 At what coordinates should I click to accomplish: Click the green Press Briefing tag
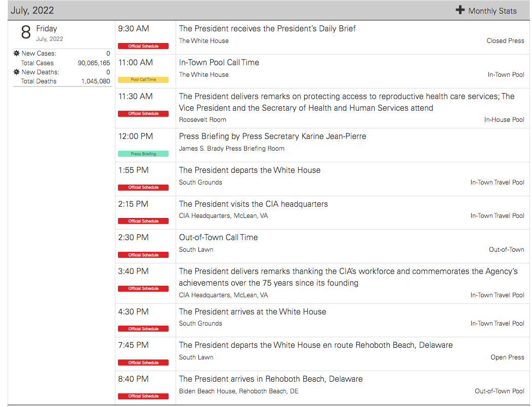click(143, 154)
